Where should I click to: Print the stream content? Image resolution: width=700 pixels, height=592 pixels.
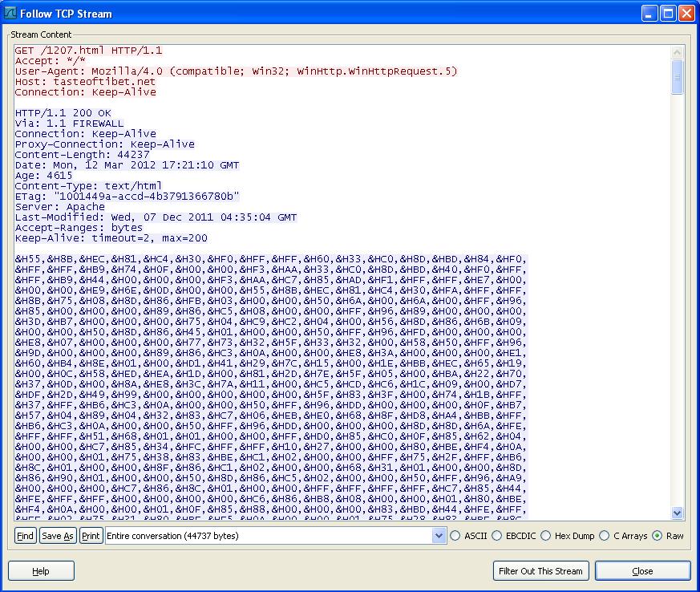pyautogui.click(x=91, y=536)
